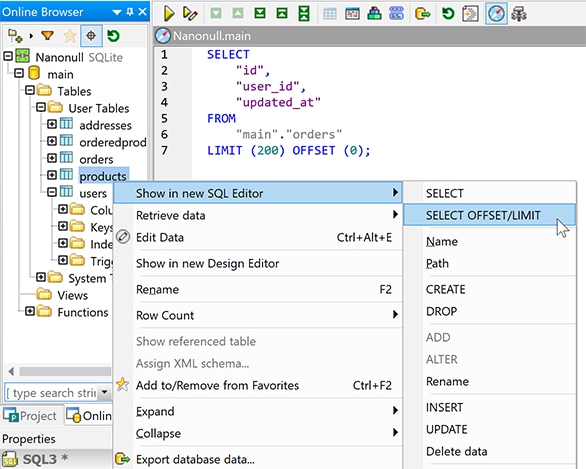Select the orderedprod table in tree

click(112, 142)
